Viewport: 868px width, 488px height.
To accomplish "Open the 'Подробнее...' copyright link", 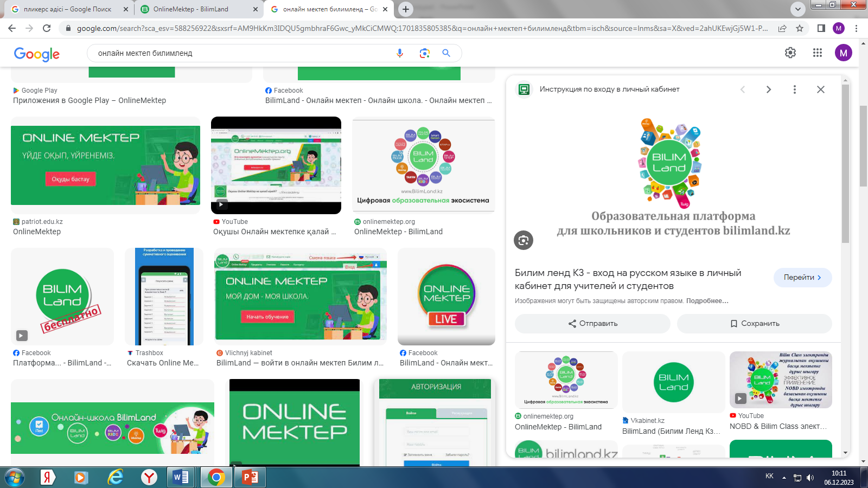I will pyautogui.click(x=707, y=301).
